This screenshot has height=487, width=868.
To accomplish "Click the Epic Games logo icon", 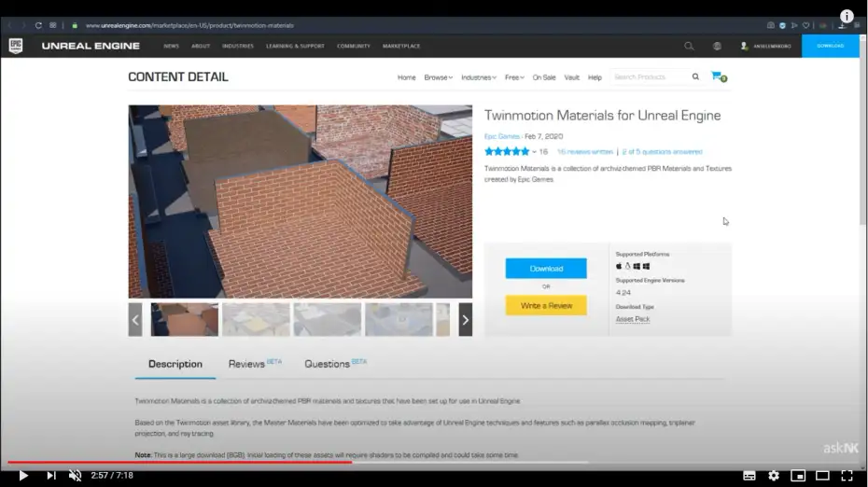I will (16, 46).
